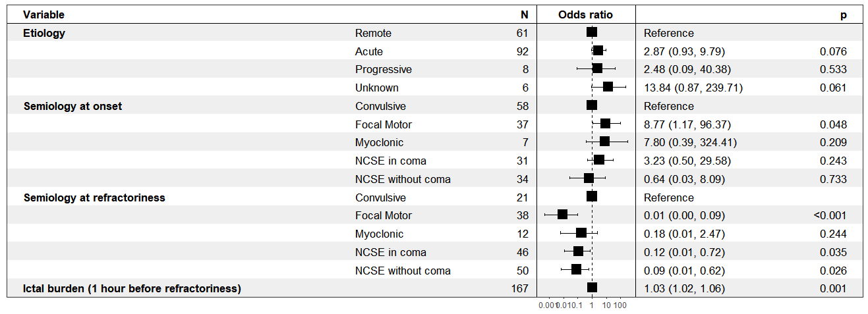
Task: Click the Remote reference square marker
Action: click(x=592, y=32)
